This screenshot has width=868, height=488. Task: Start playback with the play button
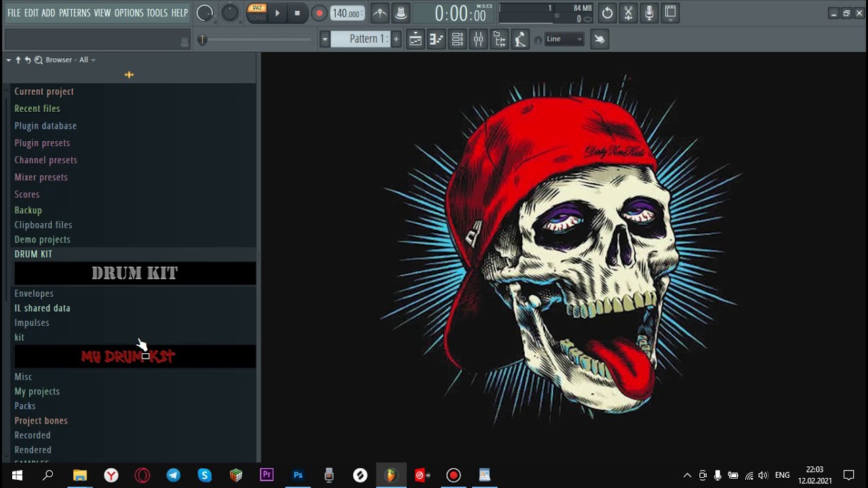277,13
